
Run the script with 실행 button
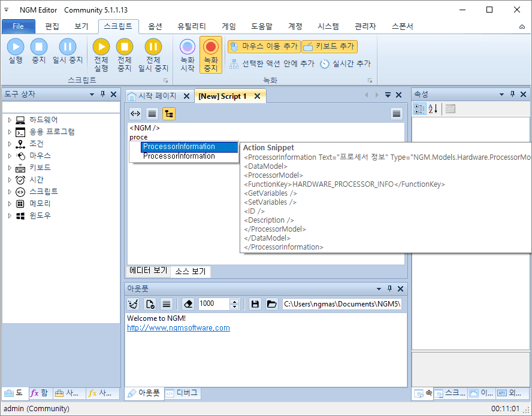pyautogui.click(x=16, y=51)
